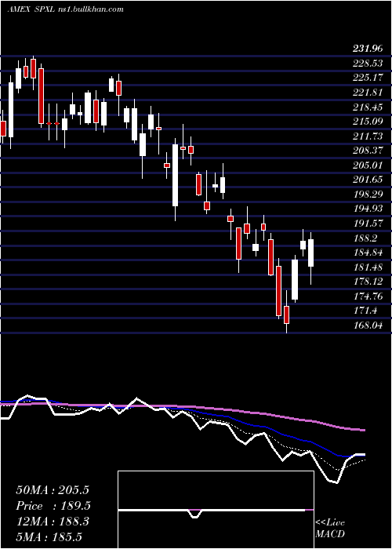Image resolution: width=392 pixels, height=549 pixels.
Task: Click the 218.45 price level label
Action: (x=368, y=107)
